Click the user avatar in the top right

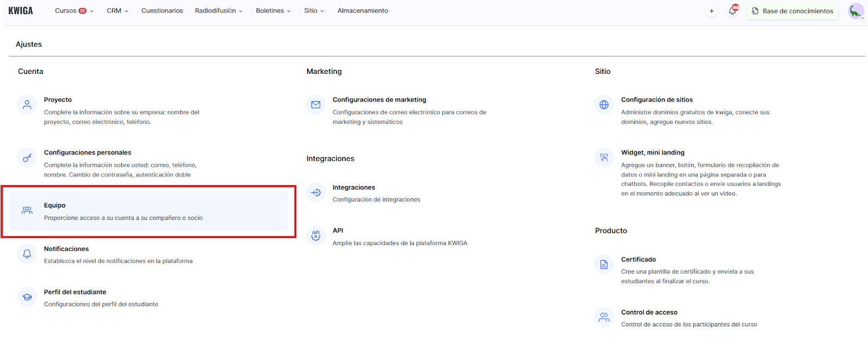856,11
